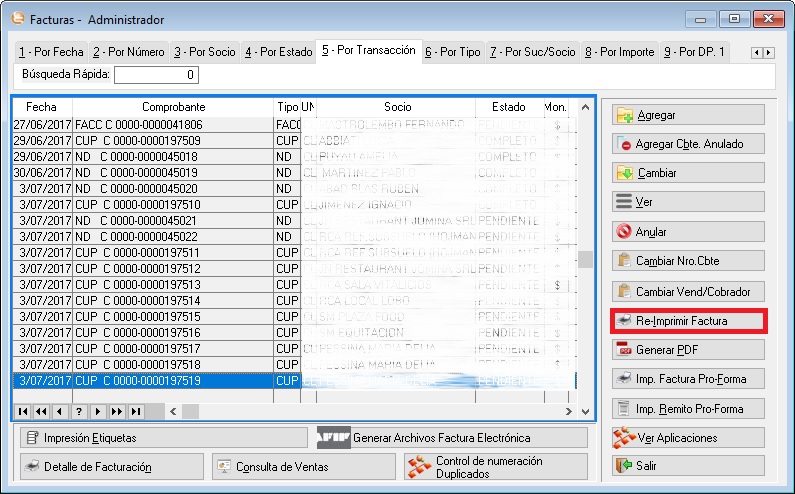The width and height of the screenshot is (795, 494).
Task: Switch to the Por Fecha tab
Action: (x=51, y=51)
